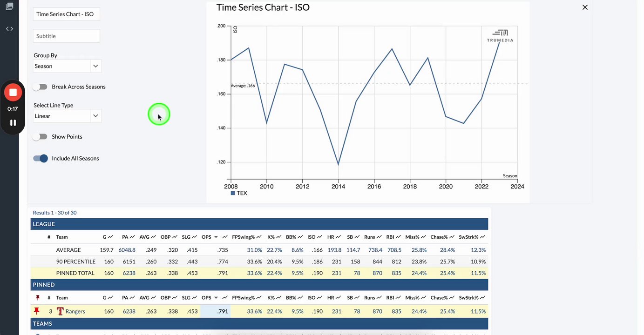Click the OPS sort arrow in the League header
The image size is (644, 335).
(x=216, y=237)
